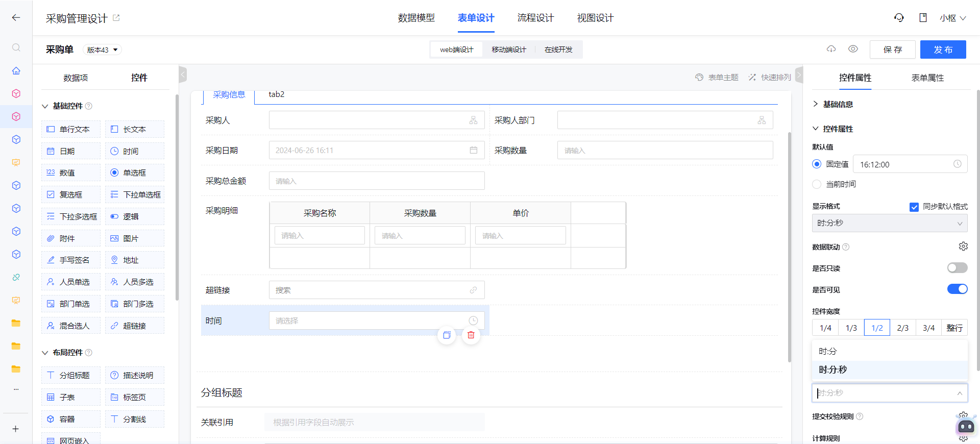Switch to 数据项 tab in left panel
Screen dimensions: 980x444
pyautogui.click(x=76, y=78)
